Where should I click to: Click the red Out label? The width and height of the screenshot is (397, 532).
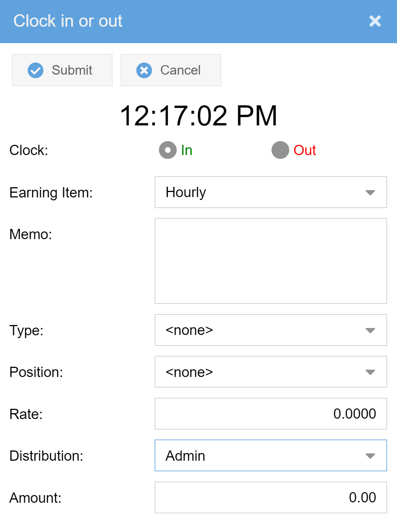(x=305, y=150)
